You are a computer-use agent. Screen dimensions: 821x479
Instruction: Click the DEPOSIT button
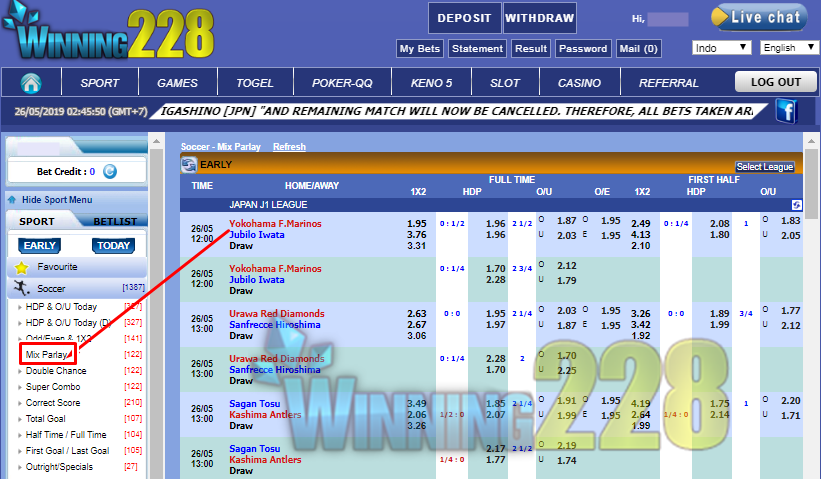tap(464, 18)
